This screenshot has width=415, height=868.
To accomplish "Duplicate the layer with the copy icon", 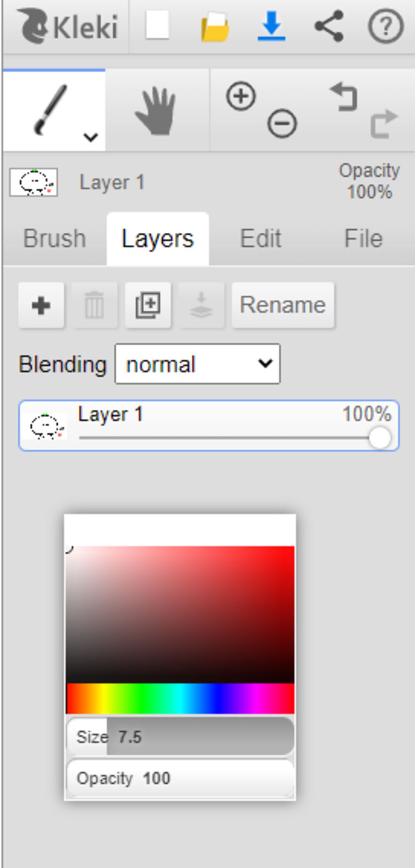I will [x=148, y=305].
